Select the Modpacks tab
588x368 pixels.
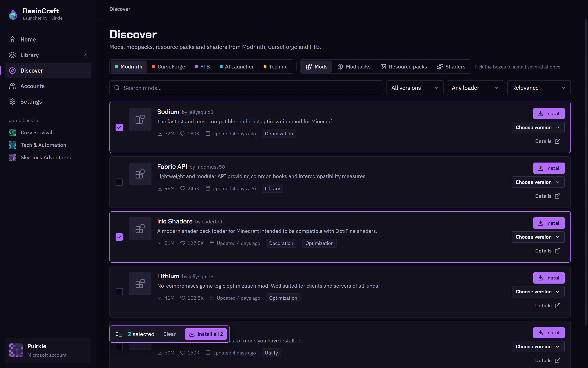pyautogui.click(x=354, y=67)
